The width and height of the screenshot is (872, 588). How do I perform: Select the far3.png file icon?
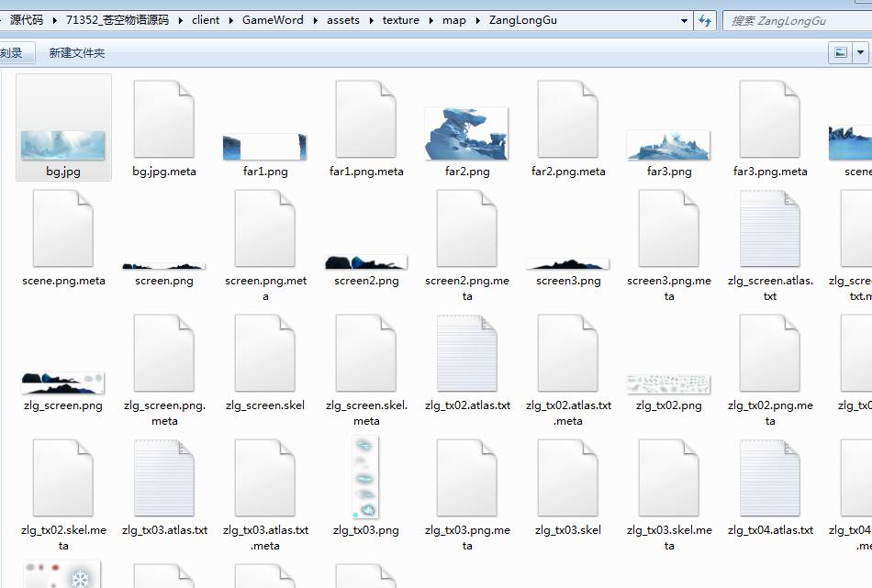[x=668, y=144]
